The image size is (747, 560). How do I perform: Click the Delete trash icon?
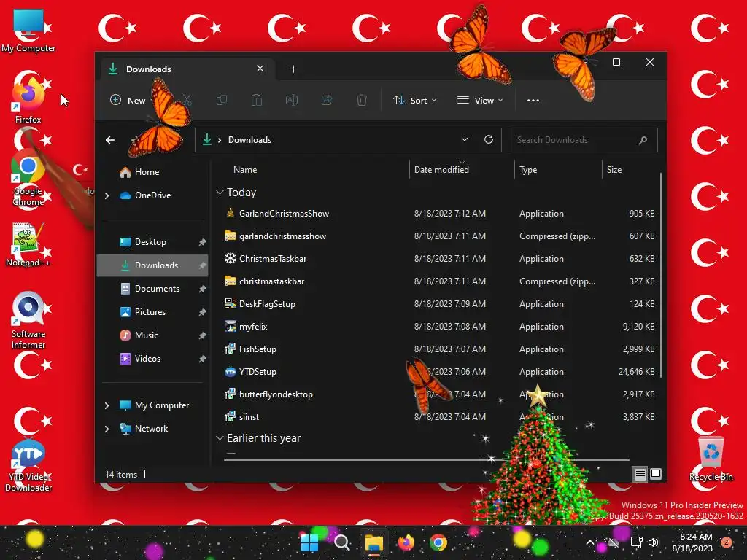coord(362,100)
